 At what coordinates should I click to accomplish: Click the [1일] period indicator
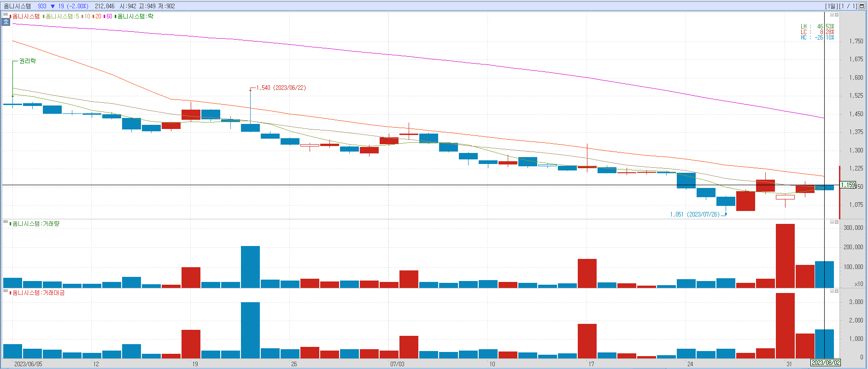coord(831,6)
